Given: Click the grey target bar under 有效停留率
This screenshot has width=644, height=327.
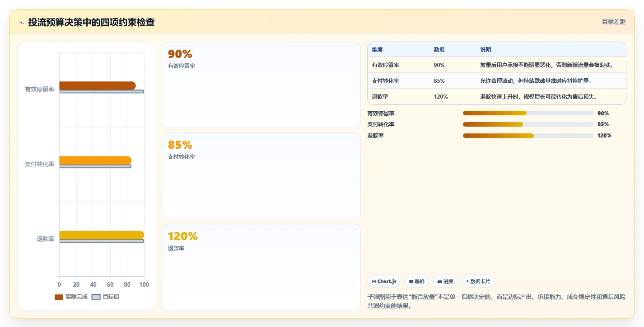Looking at the screenshot, I should tap(102, 91).
